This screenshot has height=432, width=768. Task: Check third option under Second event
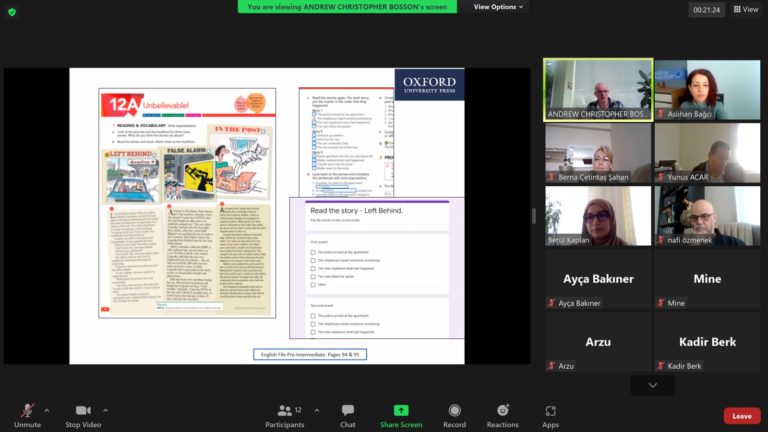(x=313, y=332)
